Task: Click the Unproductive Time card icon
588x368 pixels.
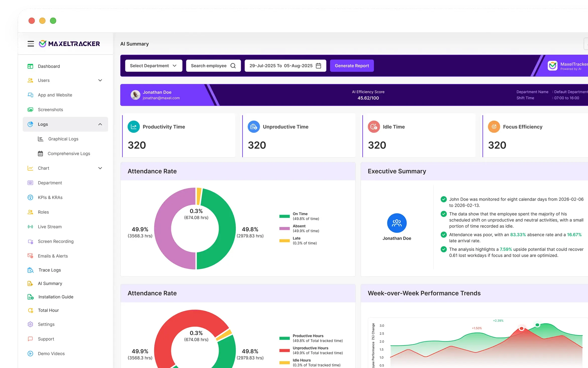Action: pos(254,127)
